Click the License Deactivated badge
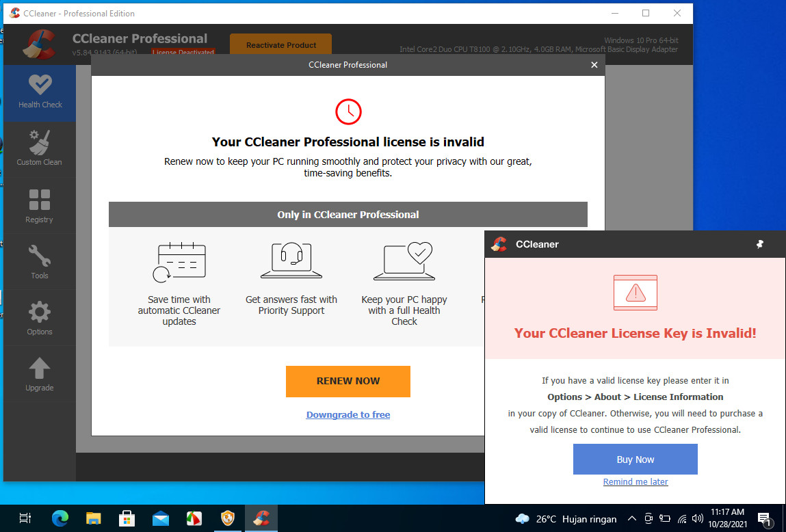This screenshot has height=532, width=786. point(183,51)
